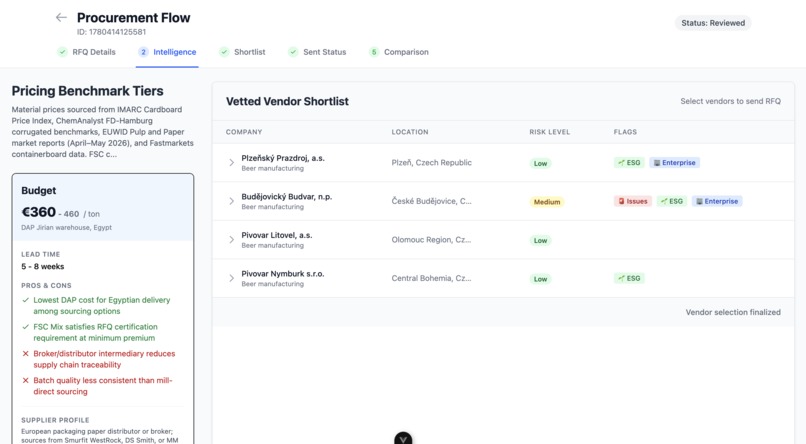Click the 5 - 8 weeks lead time value
The height and width of the screenshot is (444, 806).
click(43, 266)
